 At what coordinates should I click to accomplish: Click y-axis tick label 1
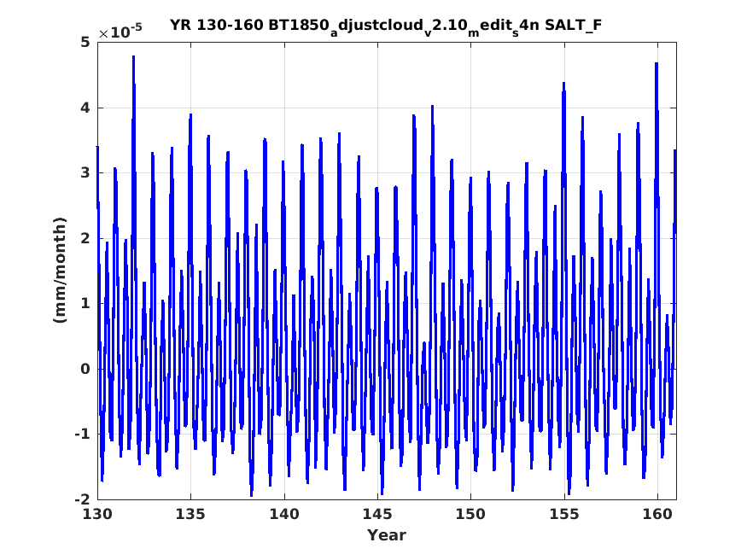click(x=85, y=303)
